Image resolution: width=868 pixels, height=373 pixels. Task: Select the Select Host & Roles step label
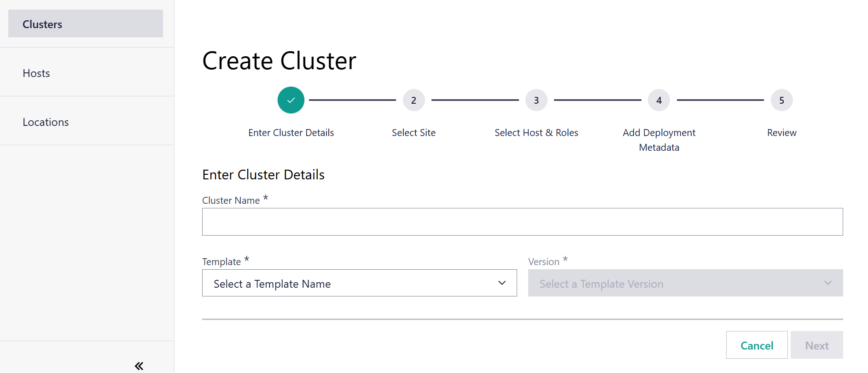536,133
